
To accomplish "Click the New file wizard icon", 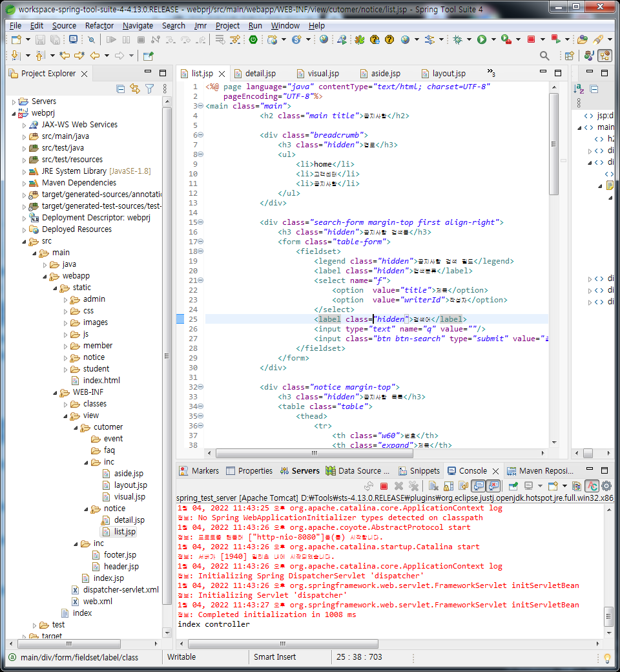I will (16, 40).
